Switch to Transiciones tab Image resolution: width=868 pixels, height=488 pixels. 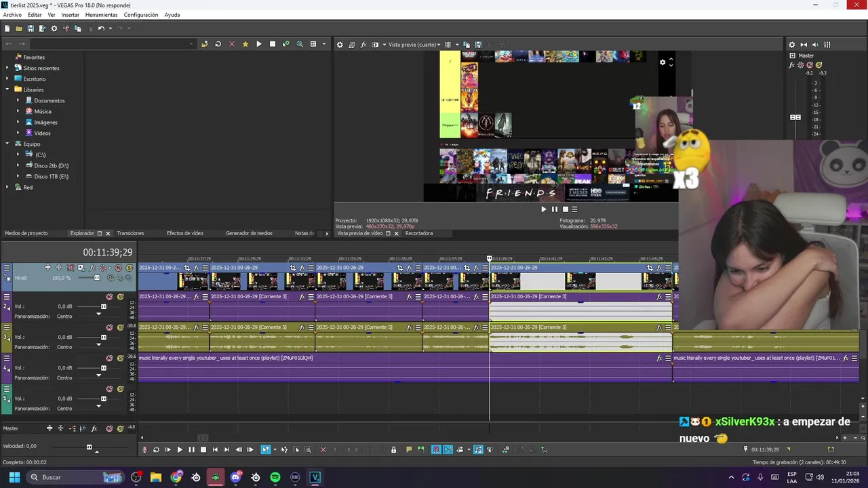(x=130, y=233)
